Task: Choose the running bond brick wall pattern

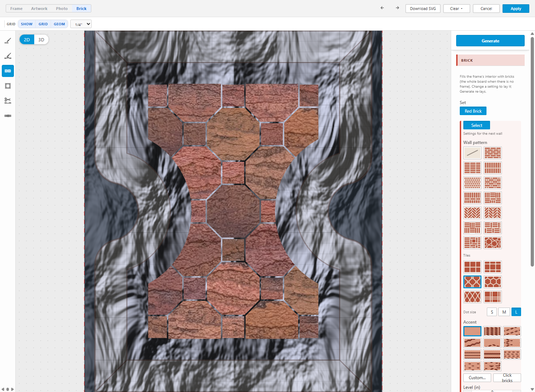Action: click(x=493, y=153)
